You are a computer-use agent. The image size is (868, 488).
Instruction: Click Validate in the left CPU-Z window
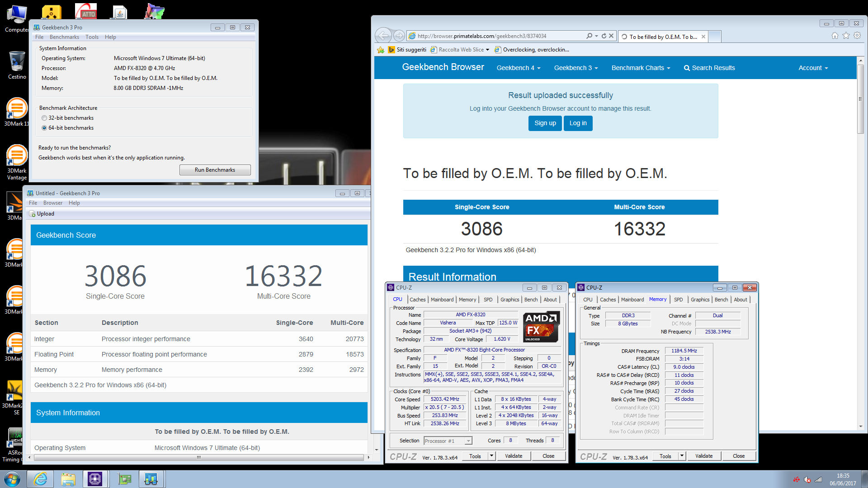tap(514, 456)
